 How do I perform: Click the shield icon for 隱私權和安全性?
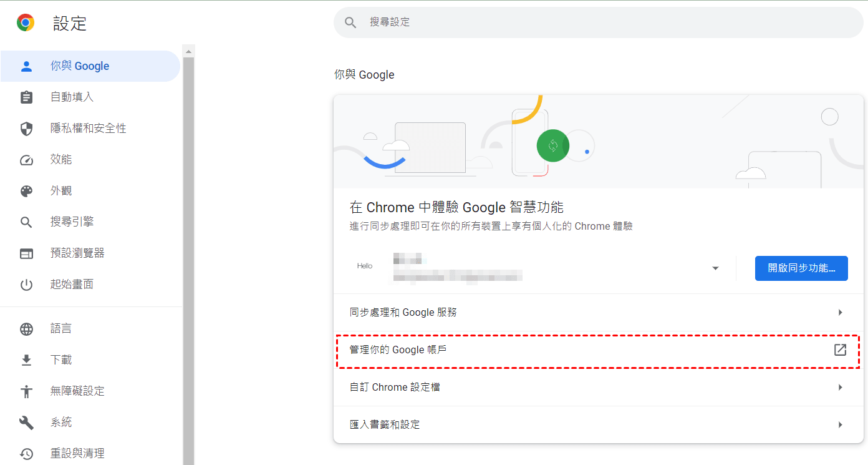click(26, 129)
